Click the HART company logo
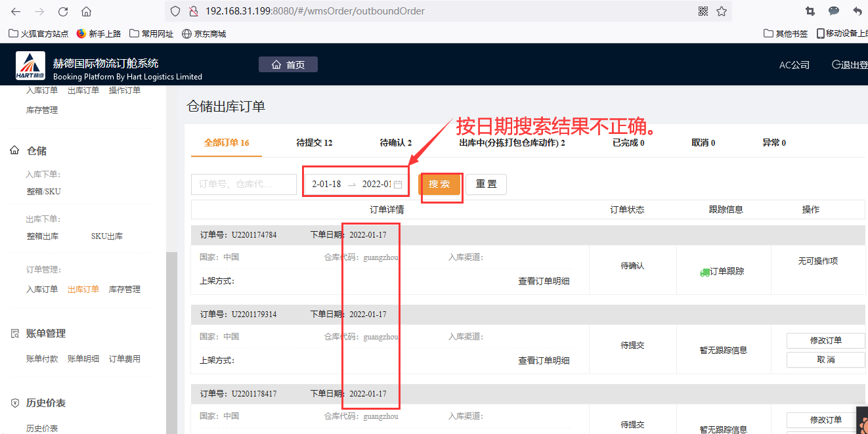868x434 pixels. click(x=30, y=67)
